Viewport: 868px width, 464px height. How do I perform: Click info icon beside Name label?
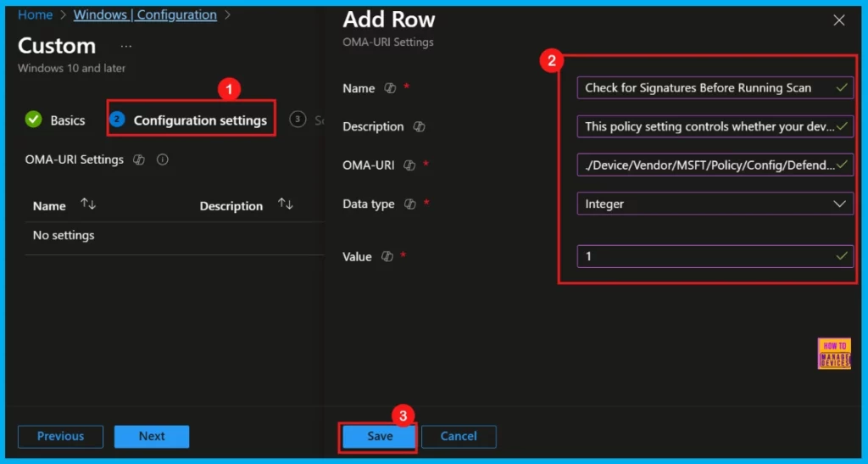tap(390, 88)
